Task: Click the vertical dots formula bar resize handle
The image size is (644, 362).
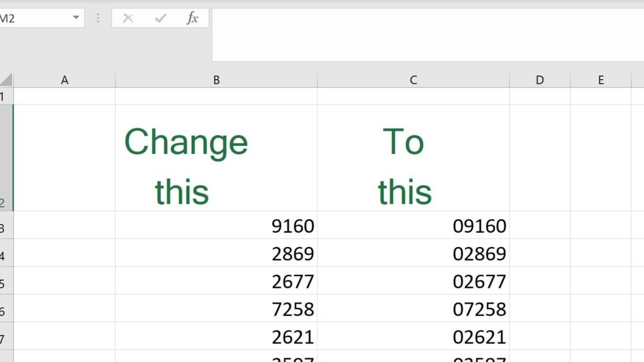Action: [98, 18]
